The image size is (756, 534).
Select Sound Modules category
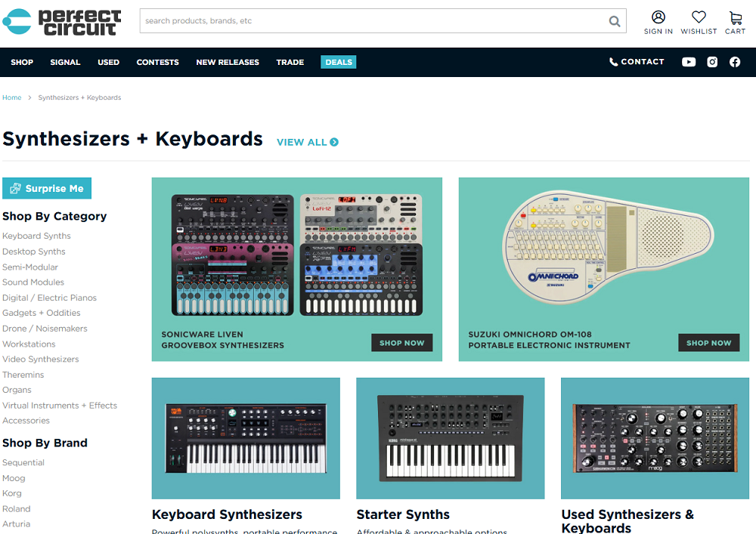33,282
